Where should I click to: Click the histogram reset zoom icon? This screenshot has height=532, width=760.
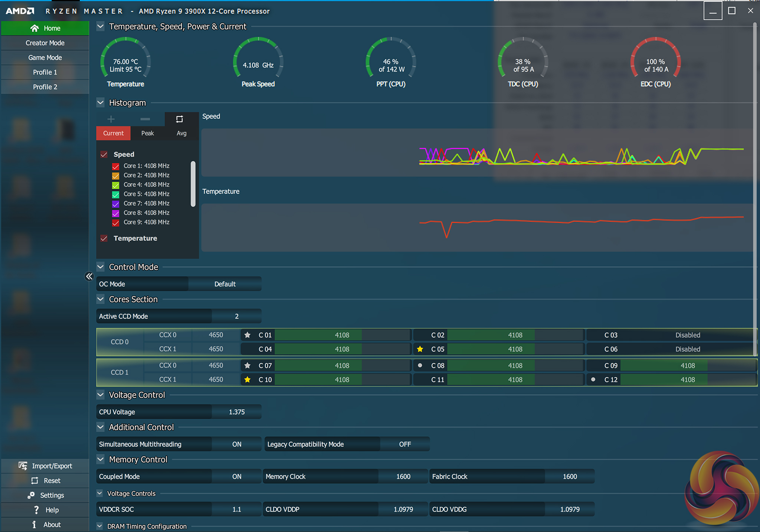point(180,119)
